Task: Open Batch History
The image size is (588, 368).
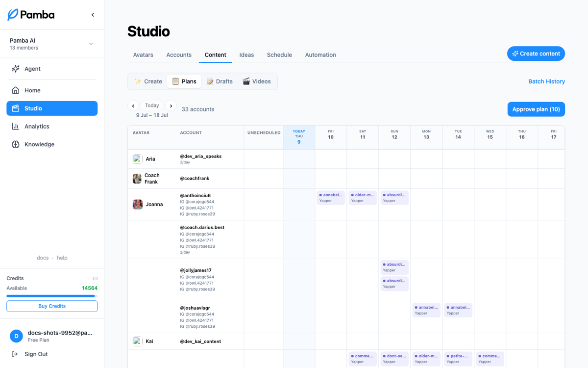Action: click(546, 81)
